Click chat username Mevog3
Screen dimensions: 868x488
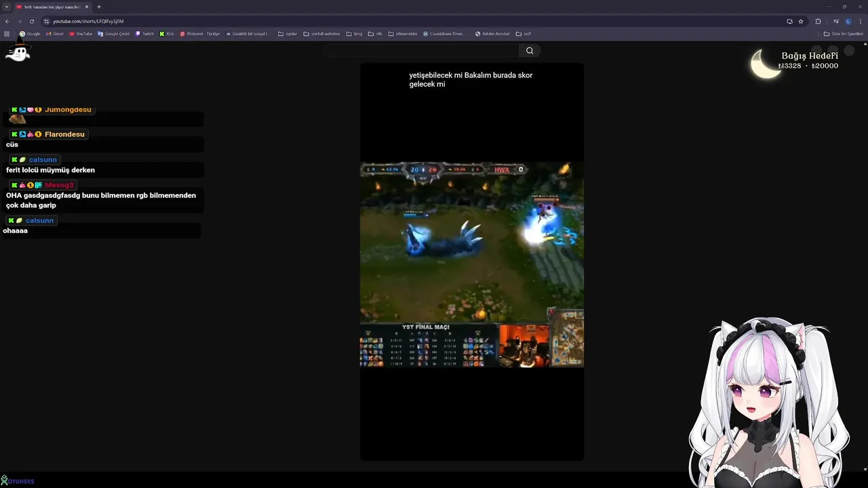point(59,185)
